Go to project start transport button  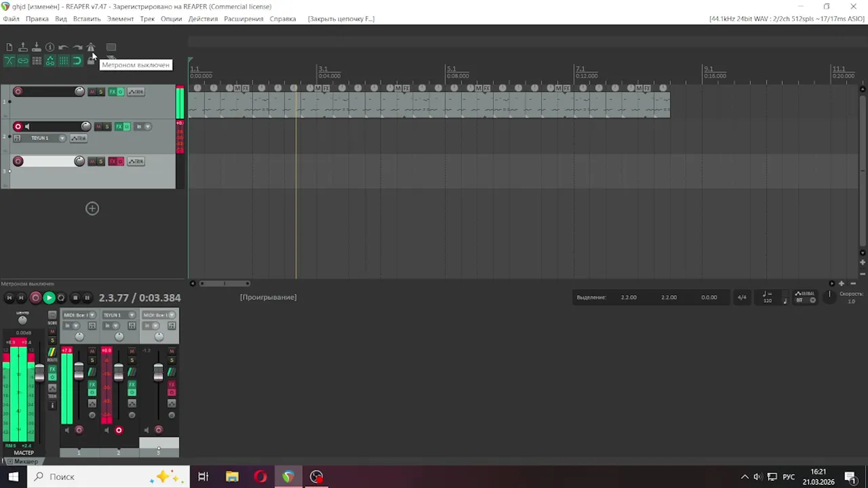(9, 298)
